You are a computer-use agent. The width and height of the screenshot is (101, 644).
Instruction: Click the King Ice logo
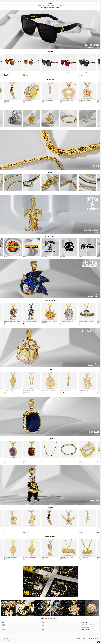(x=50, y=3)
